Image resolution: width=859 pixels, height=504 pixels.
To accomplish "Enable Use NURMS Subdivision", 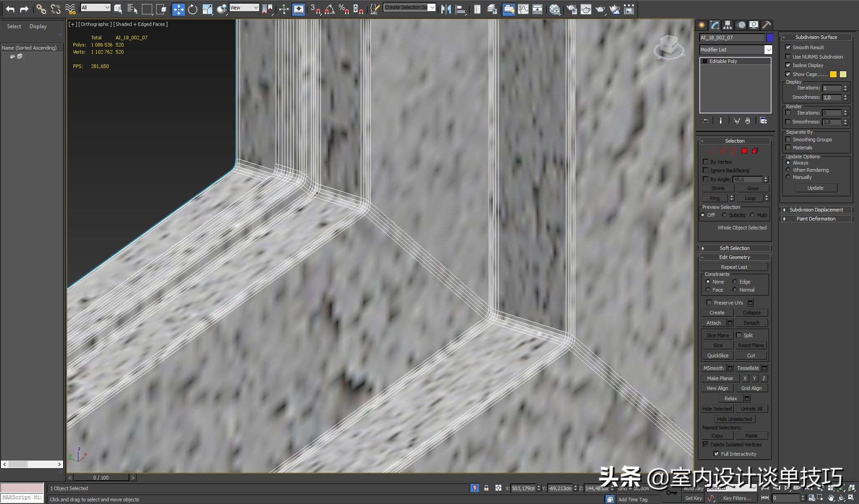I will click(788, 57).
